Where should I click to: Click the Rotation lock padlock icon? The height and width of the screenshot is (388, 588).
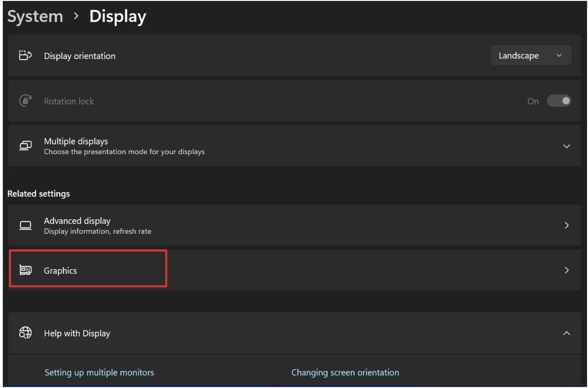25,101
